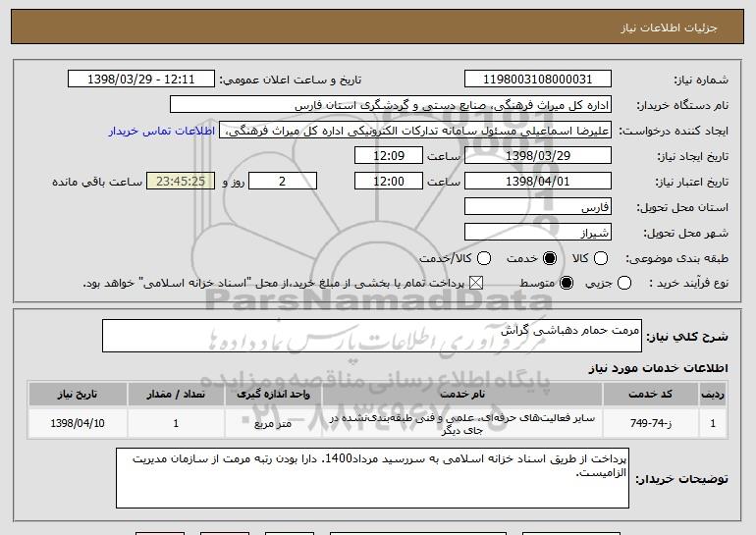Viewport: 756px width, 535px height.
Task: Select the کالا/خدمت radio button
Action: click(x=484, y=258)
